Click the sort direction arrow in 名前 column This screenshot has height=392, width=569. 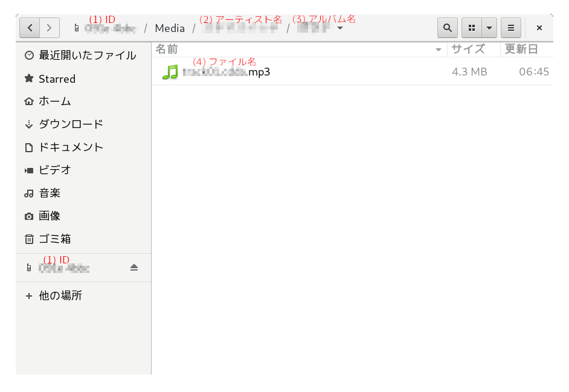click(439, 50)
